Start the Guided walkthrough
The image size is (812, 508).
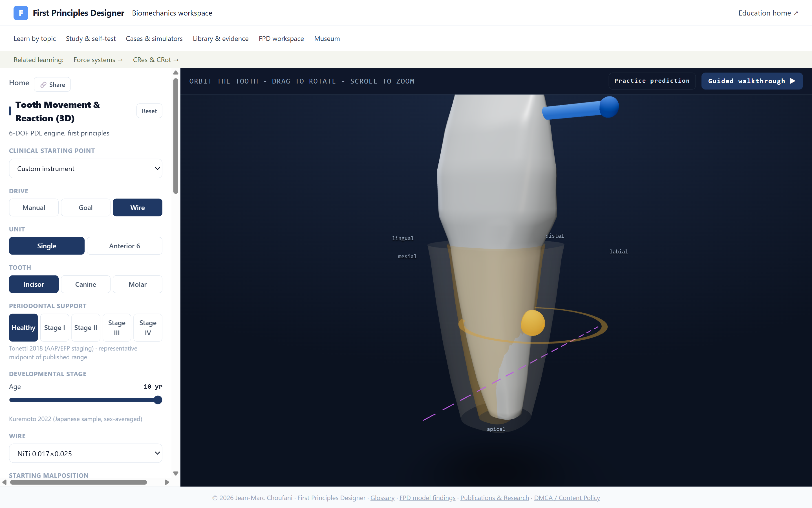[752, 81]
